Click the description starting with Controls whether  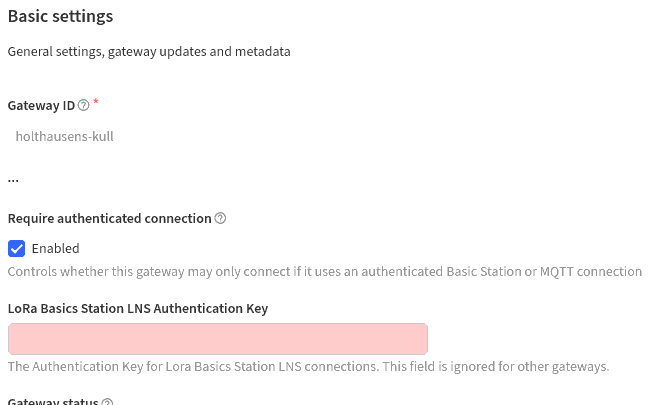click(x=324, y=272)
